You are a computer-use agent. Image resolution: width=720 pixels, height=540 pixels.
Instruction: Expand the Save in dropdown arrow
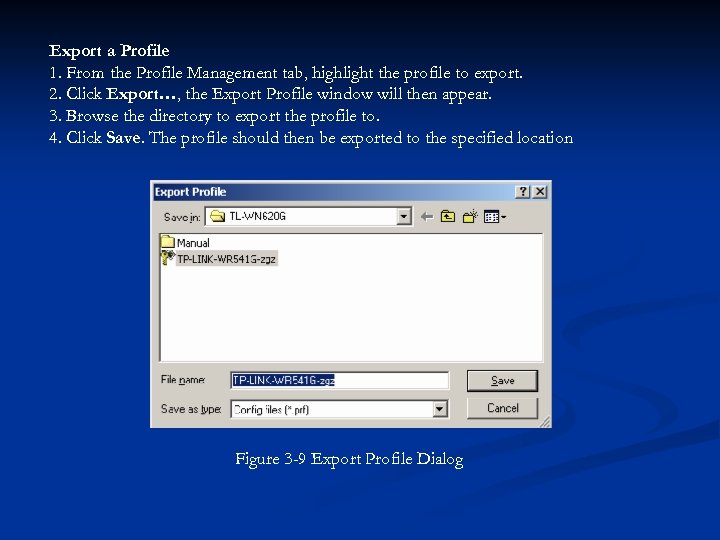point(404,216)
